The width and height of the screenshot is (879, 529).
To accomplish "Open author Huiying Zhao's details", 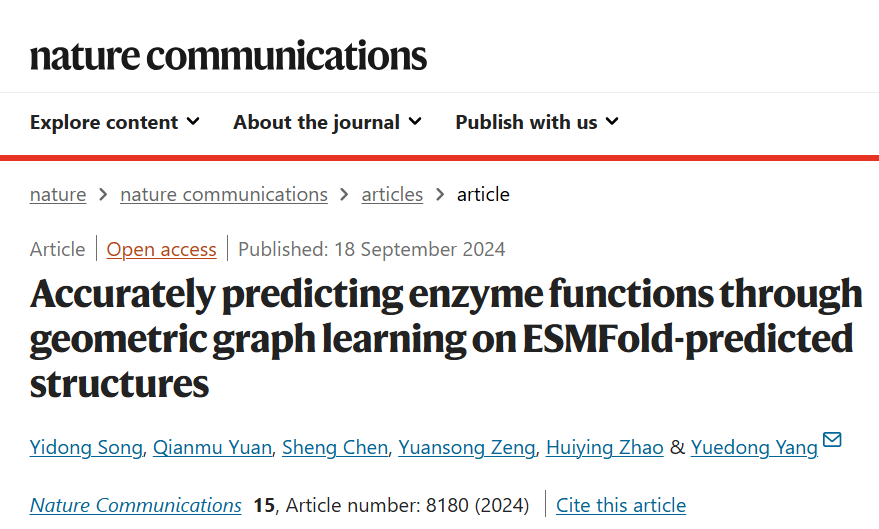I will point(605,448).
